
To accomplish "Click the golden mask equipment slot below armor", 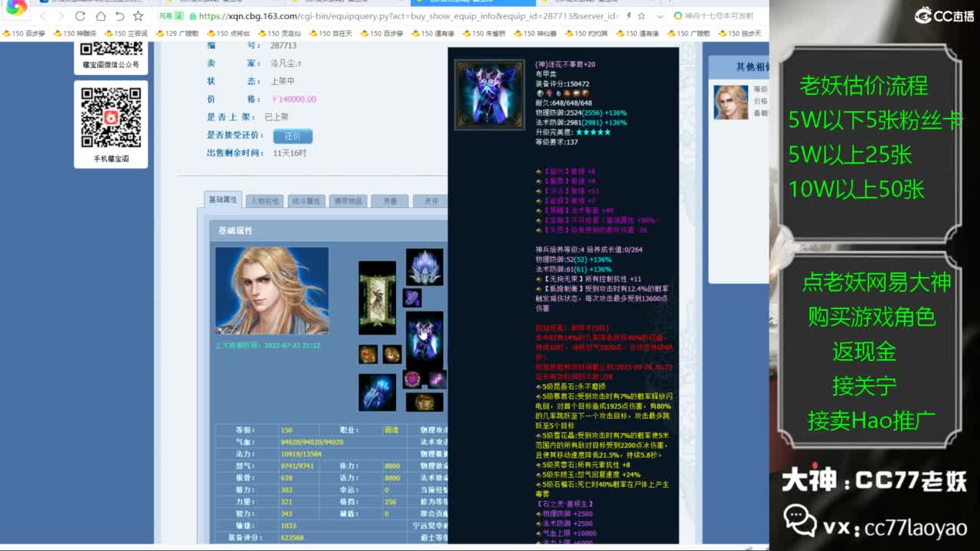I will coord(424,402).
